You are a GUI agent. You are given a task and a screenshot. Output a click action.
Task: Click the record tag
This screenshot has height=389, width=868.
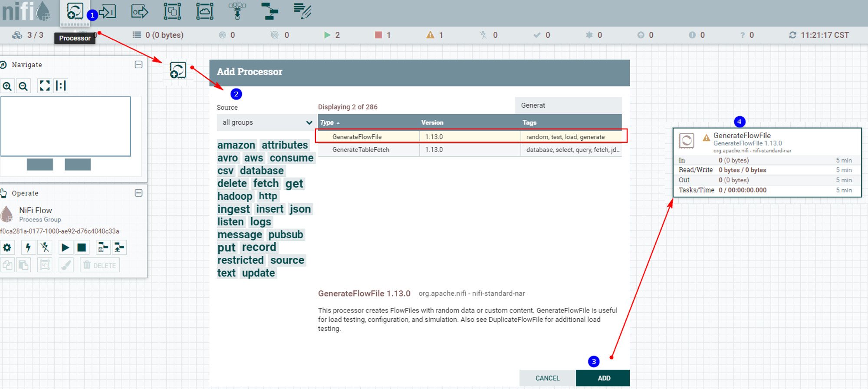(x=259, y=247)
